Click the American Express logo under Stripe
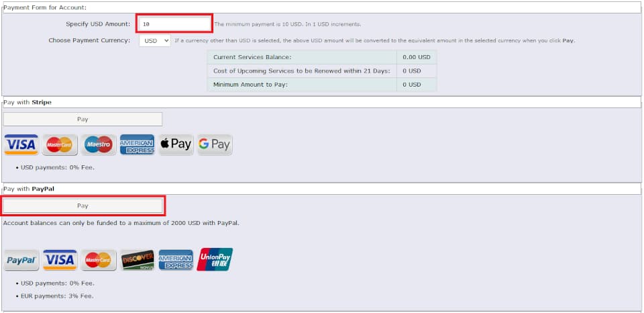 point(137,145)
